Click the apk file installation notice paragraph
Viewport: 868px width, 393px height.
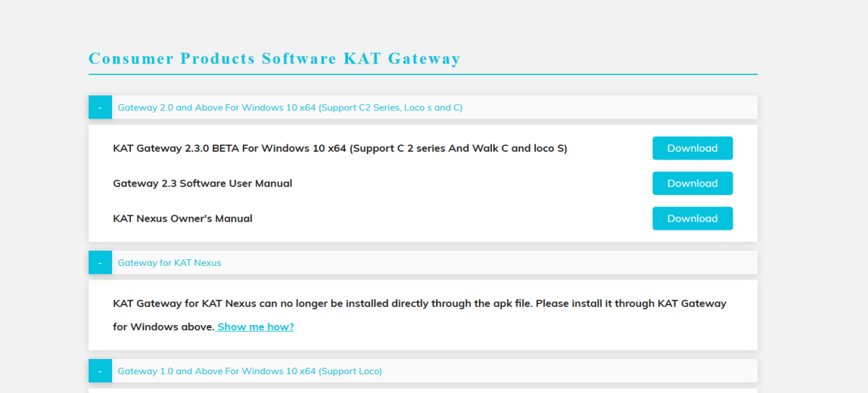[x=420, y=315]
